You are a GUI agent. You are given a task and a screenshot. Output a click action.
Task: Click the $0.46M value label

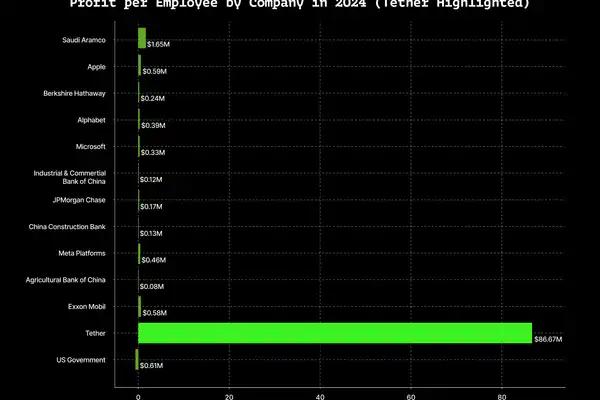point(153,260)
